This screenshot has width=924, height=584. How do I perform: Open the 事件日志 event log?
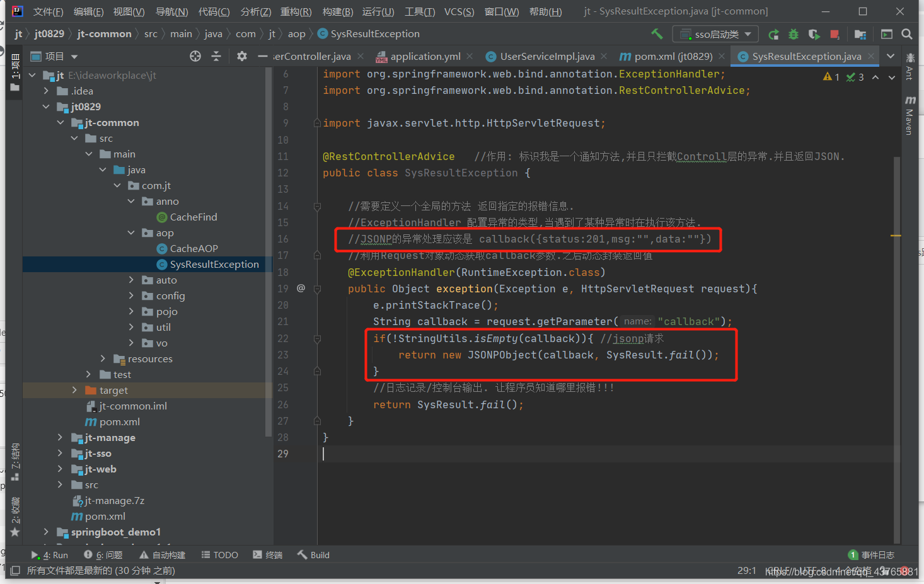click(872, 555)
